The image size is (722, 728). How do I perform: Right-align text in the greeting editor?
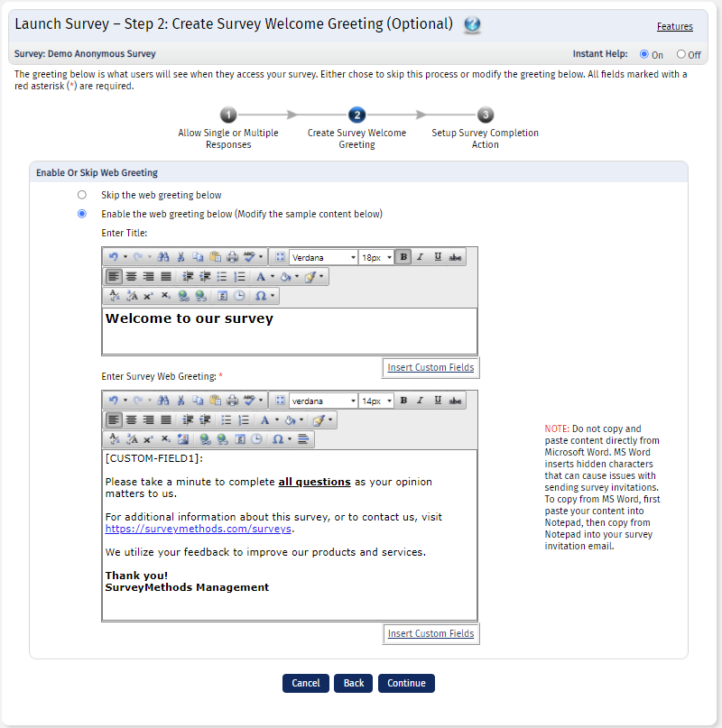point(148,420)
